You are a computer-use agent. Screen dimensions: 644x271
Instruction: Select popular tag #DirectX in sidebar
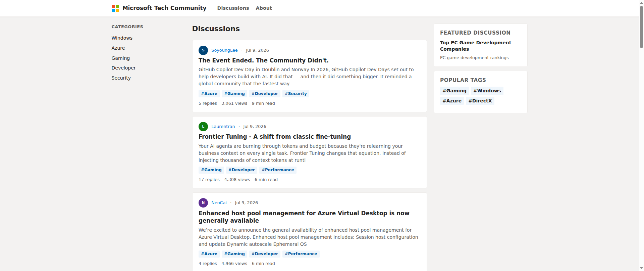(x=480, y=101)
